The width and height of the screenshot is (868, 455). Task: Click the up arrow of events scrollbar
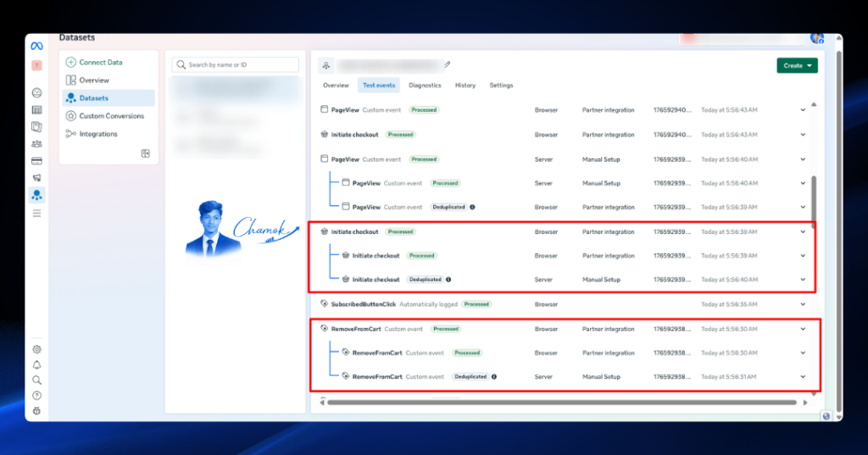pyautogui.click(x=813, y=104)
